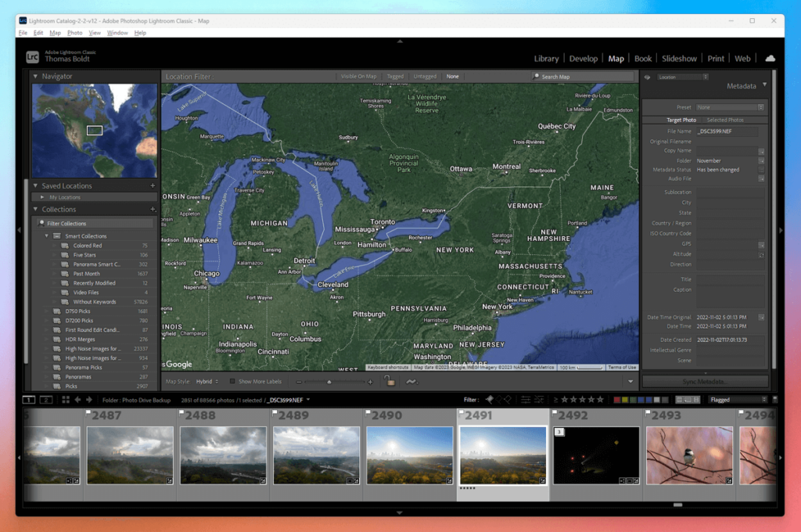Open the Five Stars smart collection
Viewport: 801px width, 532px height.
(x=84, y=255)
